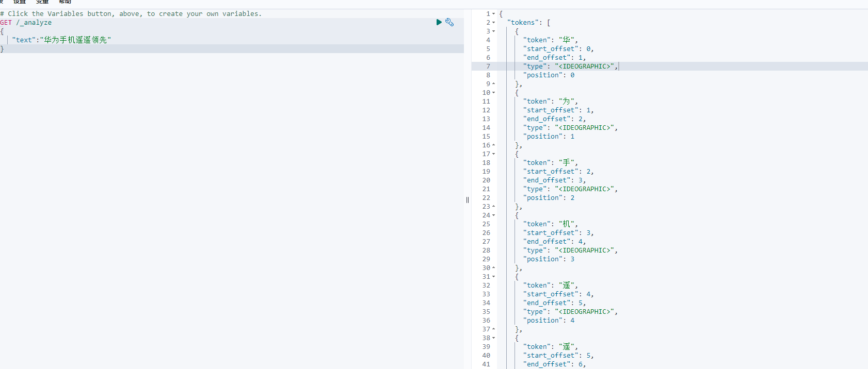Click the "start_offset": 1 line
The width and height of the screenshot is (868, 369).
[558, 110]
